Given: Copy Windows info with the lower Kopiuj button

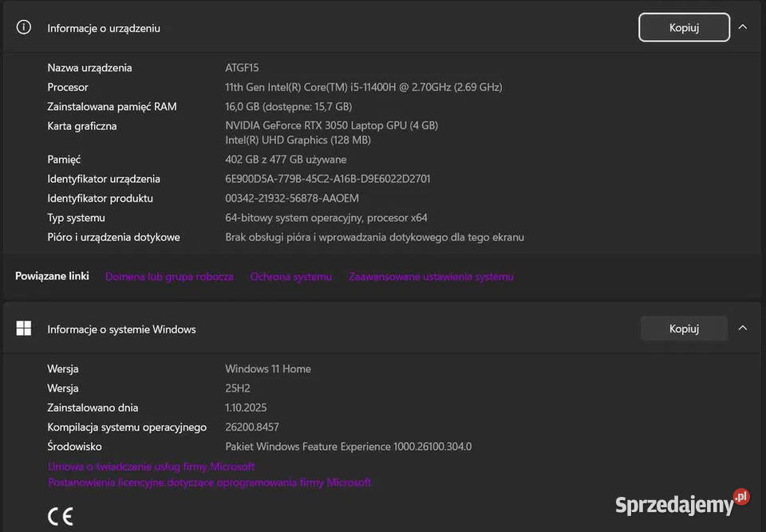Looking at the screenshot, I should tap(684, 329).
